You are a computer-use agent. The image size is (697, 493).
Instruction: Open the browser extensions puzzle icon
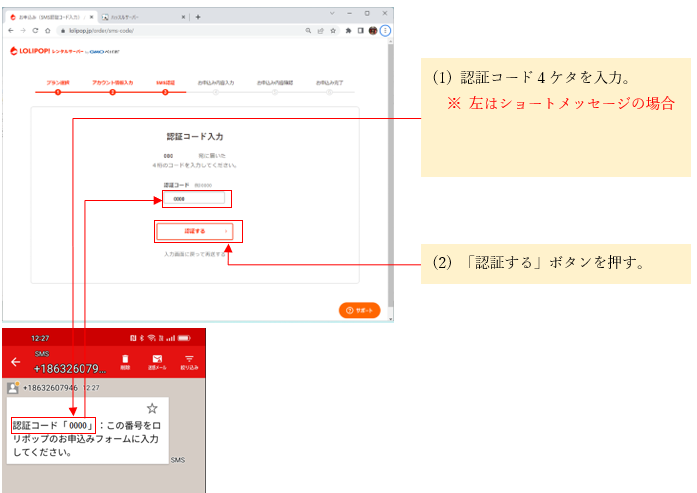point(349,31)
